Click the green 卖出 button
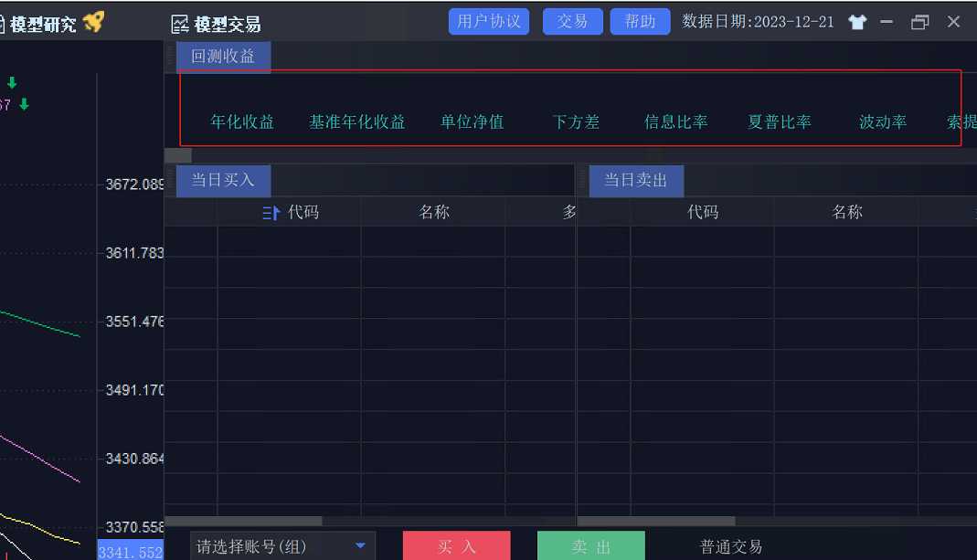 click(x=590, y=546)
